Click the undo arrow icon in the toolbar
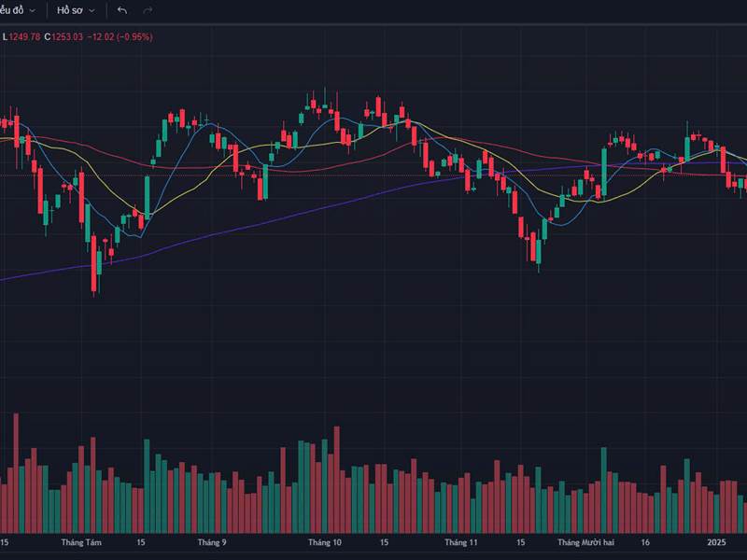Viewport: 747px width, 560px height. (121, 10)
